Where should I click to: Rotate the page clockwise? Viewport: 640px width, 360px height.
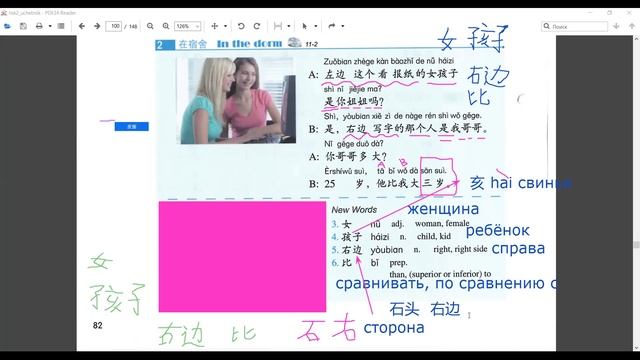click(x=257, y=26)
